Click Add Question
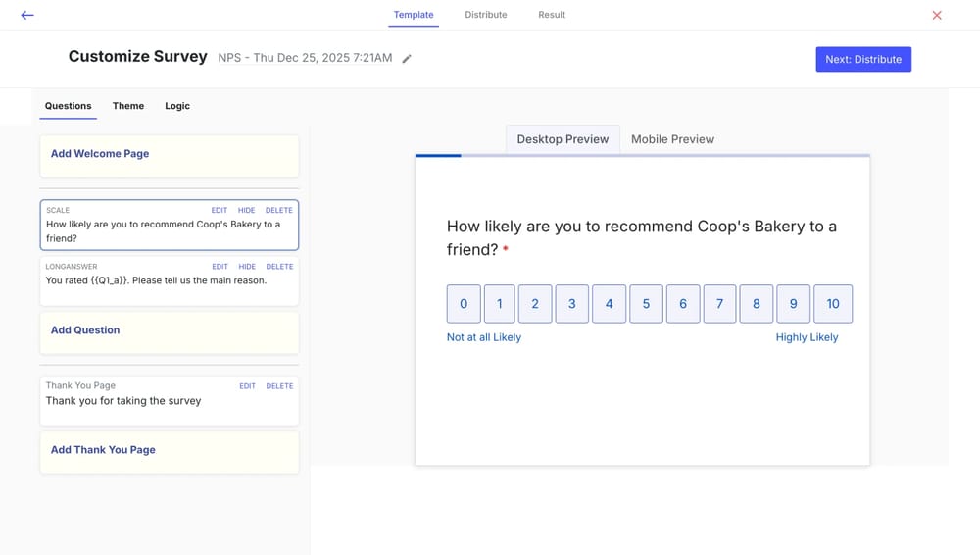 point(85,330)
